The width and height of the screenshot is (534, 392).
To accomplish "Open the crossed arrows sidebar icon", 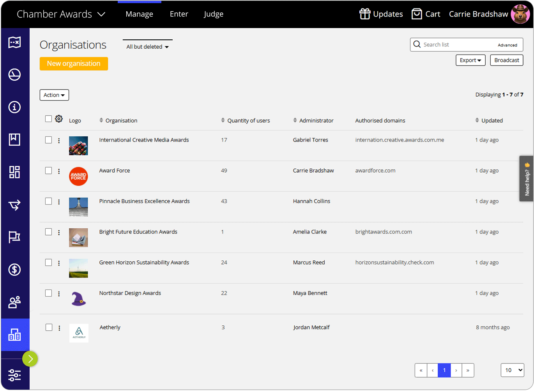I will 15,205.
